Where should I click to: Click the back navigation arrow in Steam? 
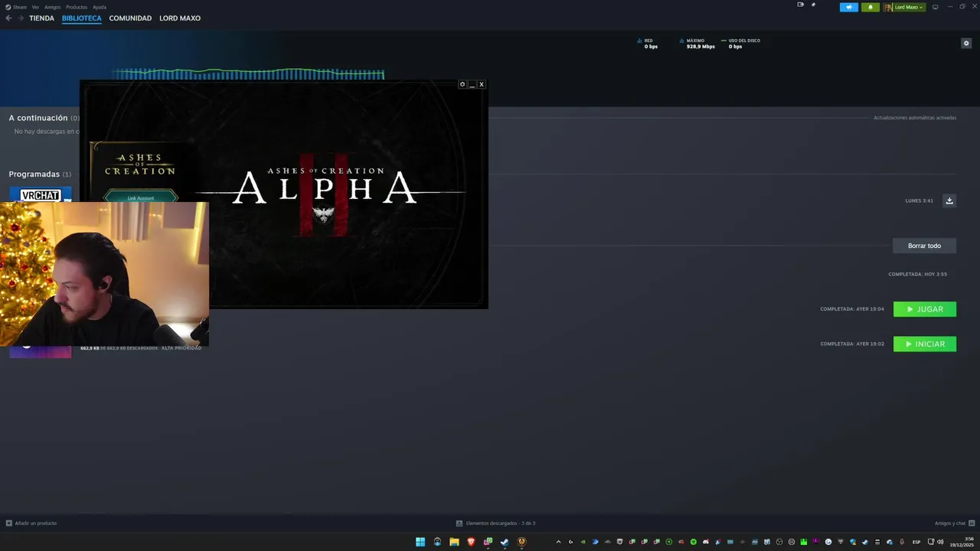(x=8, y=18)
